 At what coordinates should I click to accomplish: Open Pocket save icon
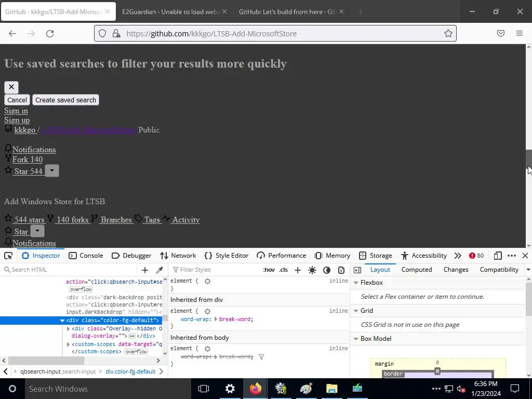pyautogui.click(x=501, y=33)
